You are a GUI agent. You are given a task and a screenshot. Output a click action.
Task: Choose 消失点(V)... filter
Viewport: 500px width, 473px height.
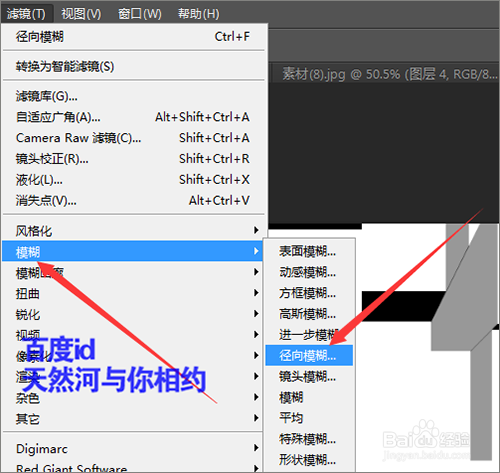coord(133,201)
